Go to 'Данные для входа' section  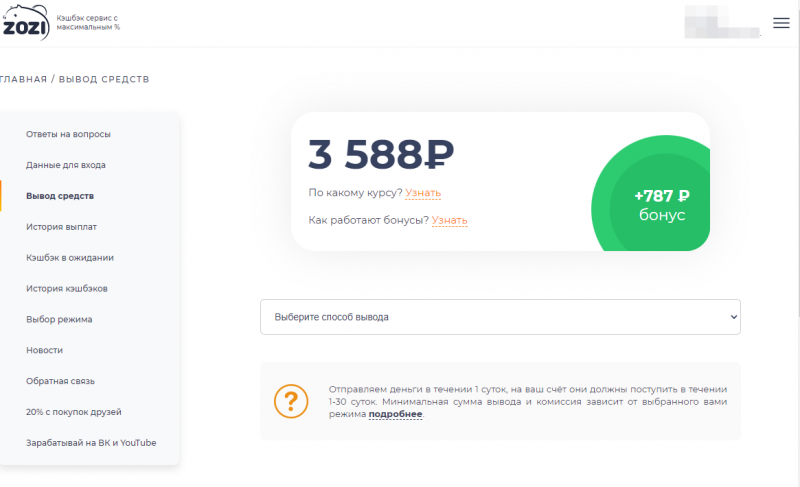66,165
